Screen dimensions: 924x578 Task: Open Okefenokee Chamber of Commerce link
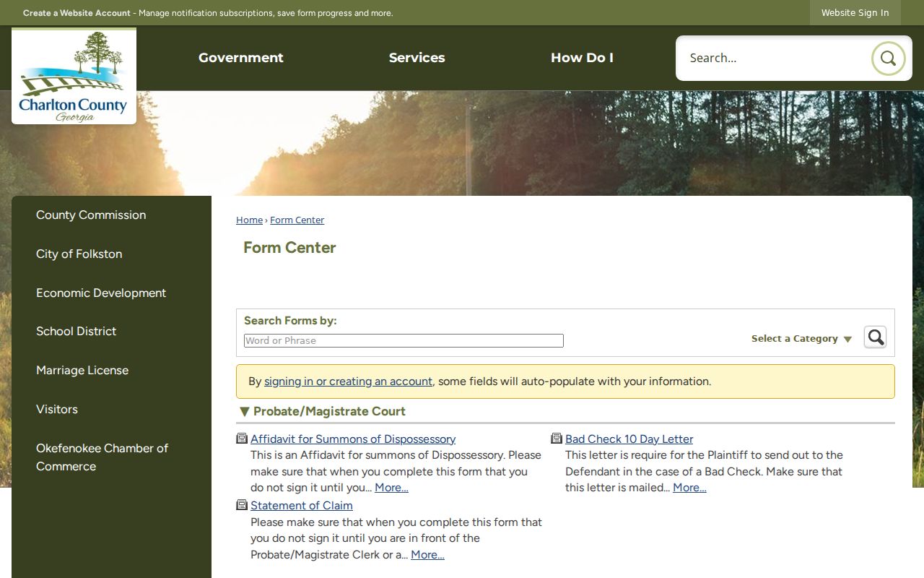click(103, 457)
